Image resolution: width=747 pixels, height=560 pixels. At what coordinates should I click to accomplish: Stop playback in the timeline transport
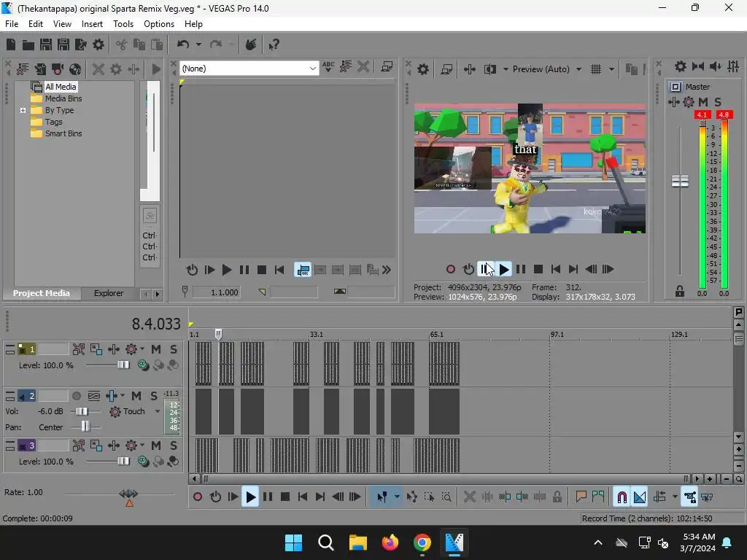click(x=285, y=497)
